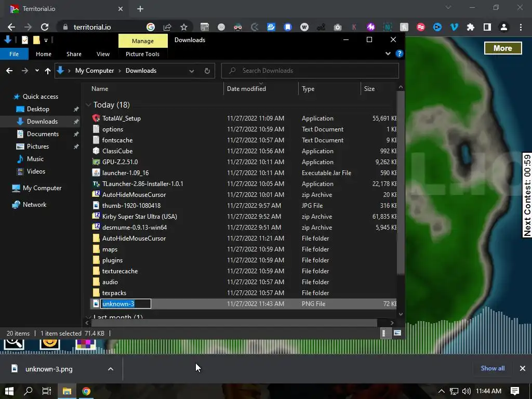The width and height of the screenshot is (532, 399).
Task: Click the Search Downloads field
Action: pyautogui.click(x=310, y=71)
